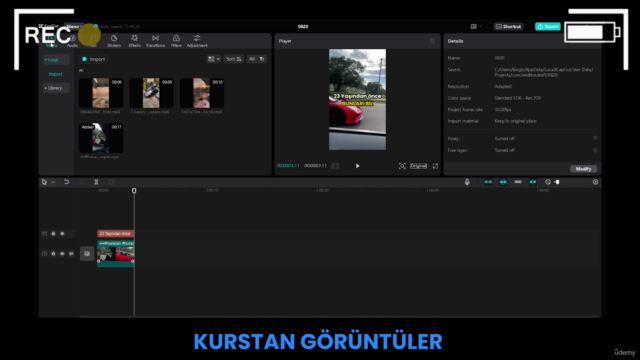Open the All media filter
Image resolution: width=640 pixels, height=360 pixels.
pos(257,59)
